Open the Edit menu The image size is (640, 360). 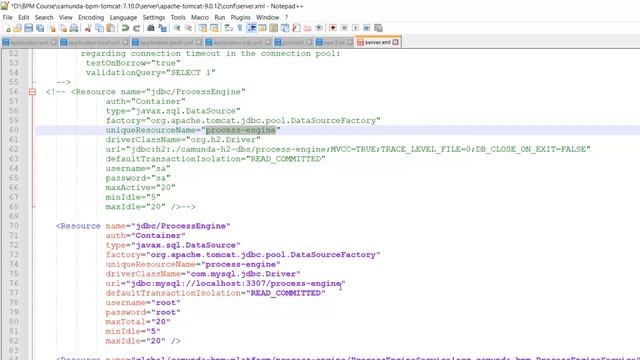(24, 18)
